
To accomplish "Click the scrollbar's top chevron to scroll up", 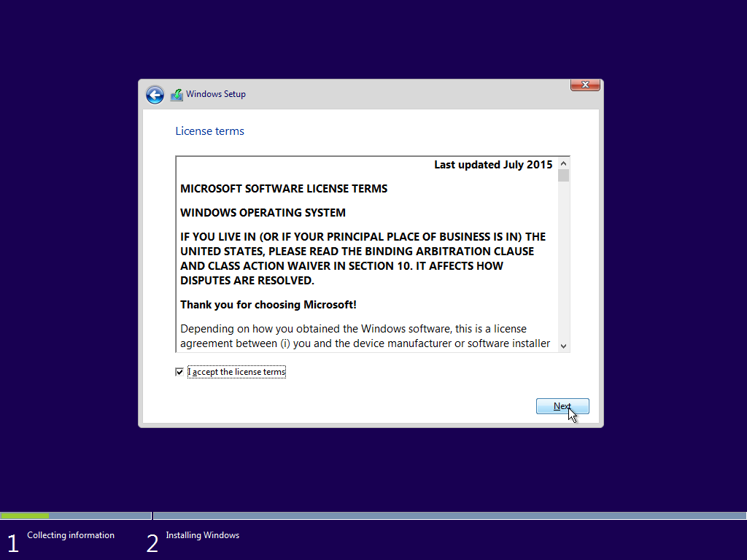I will point(563,163).
